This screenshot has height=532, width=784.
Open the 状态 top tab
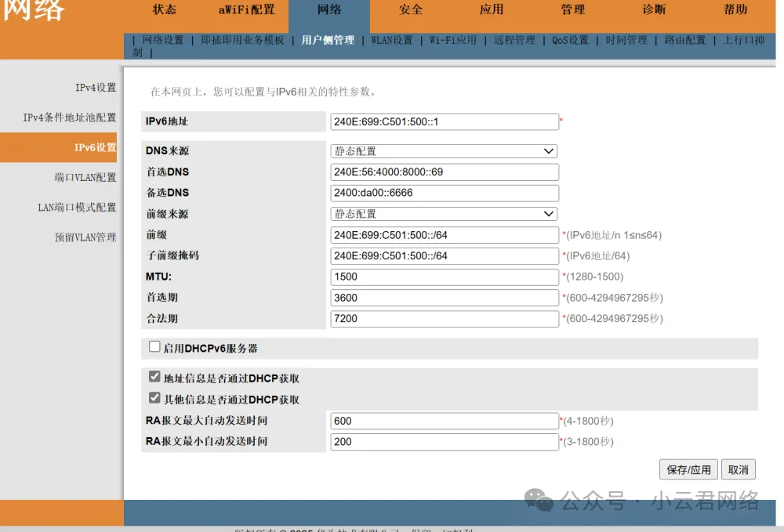click(165, 9)
